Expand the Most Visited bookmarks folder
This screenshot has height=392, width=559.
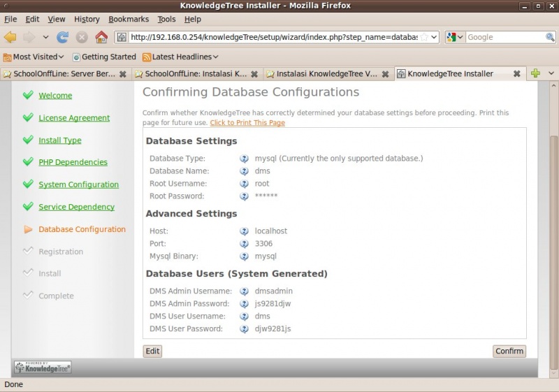click(x=34, y=57)
